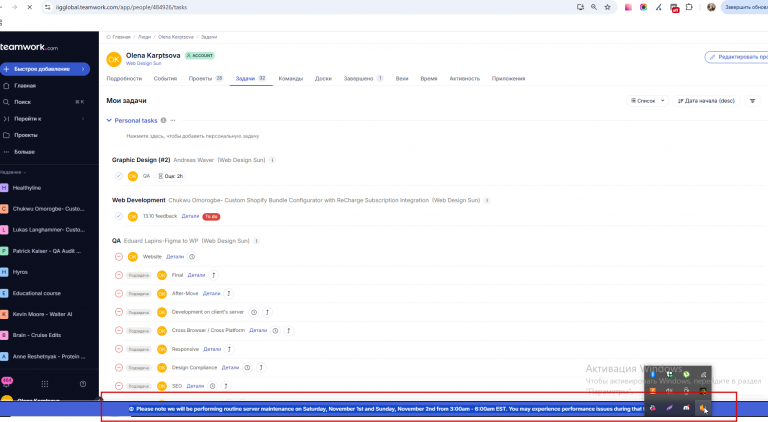Open the Команды tab
Viewport: 768px width, 422px height.
(x=290, y=78)
